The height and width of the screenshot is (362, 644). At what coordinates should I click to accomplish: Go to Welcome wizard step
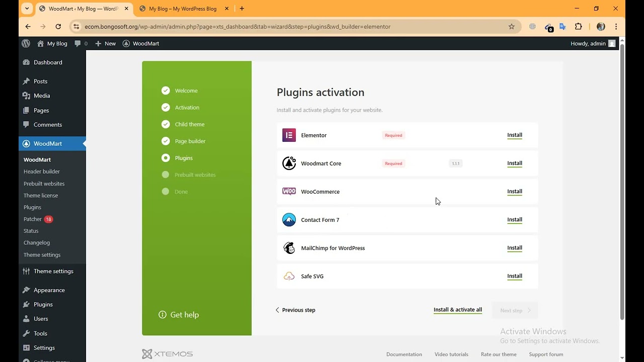(180, 90)
